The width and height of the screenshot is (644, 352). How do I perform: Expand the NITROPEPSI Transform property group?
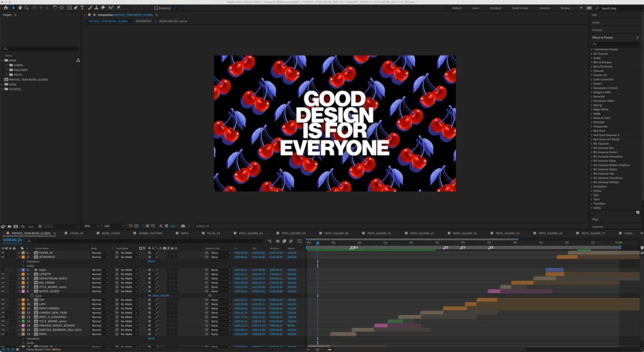(24, 261)
